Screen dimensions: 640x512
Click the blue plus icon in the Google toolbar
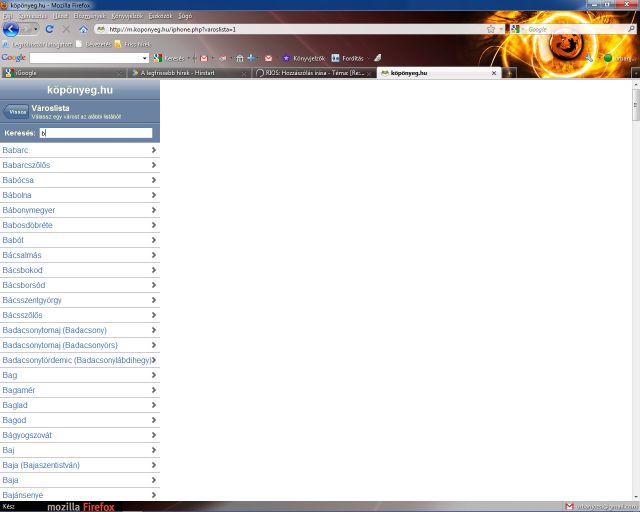[251, 58]
